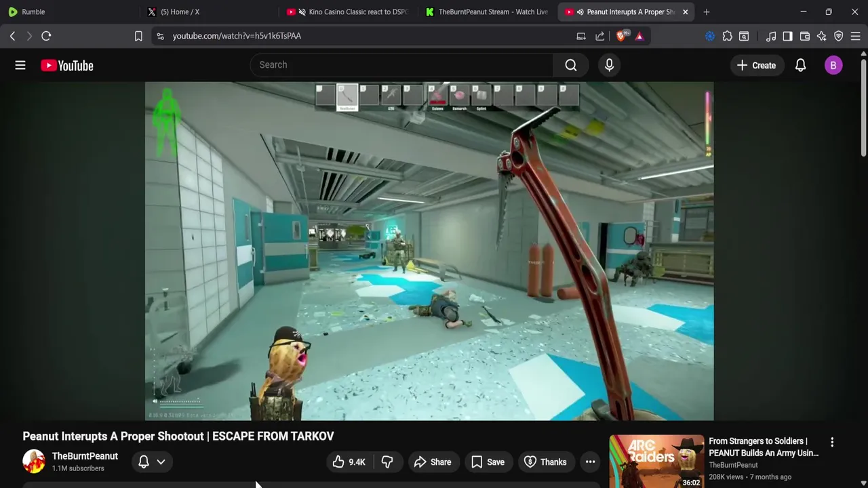Image resolution: width=868 pixels, height=488 pixels.
Task: Switch to the Home / X tab
Action: click(208, 12)
